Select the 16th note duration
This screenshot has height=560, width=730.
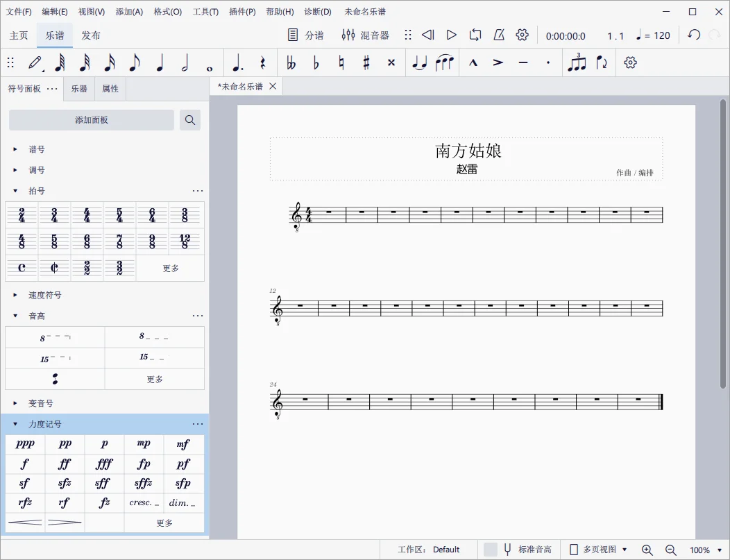[110, 62]
